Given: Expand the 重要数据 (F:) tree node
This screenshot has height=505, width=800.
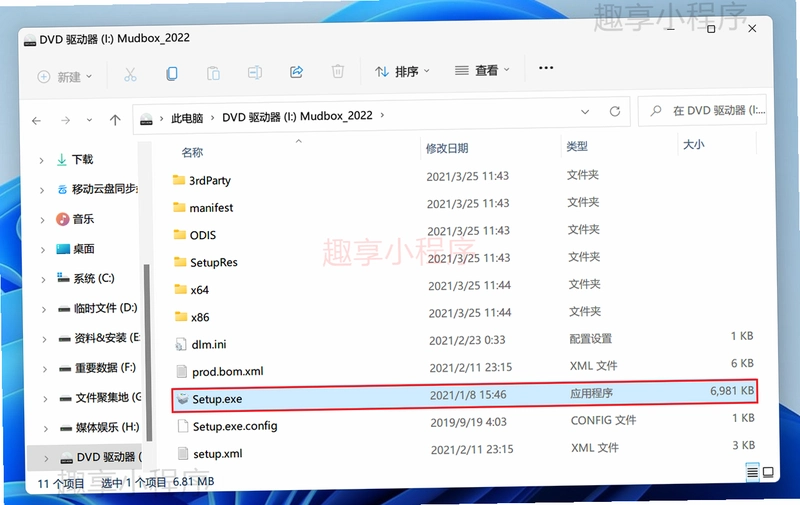Looking at the screenshot, I should tap(44, 369).
